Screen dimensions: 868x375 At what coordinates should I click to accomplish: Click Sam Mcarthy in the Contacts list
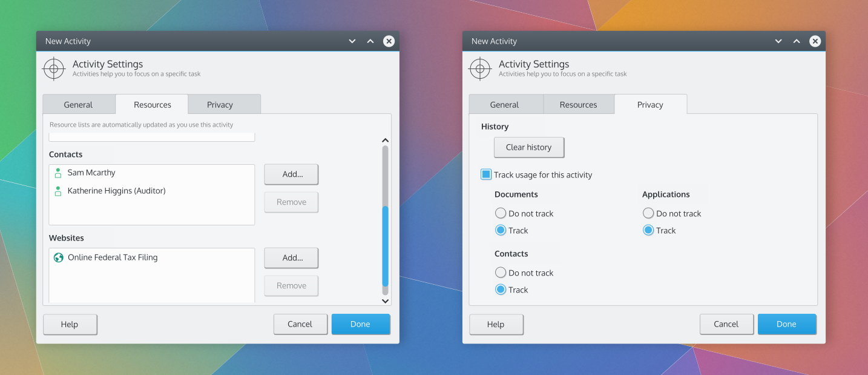(91, 173)
